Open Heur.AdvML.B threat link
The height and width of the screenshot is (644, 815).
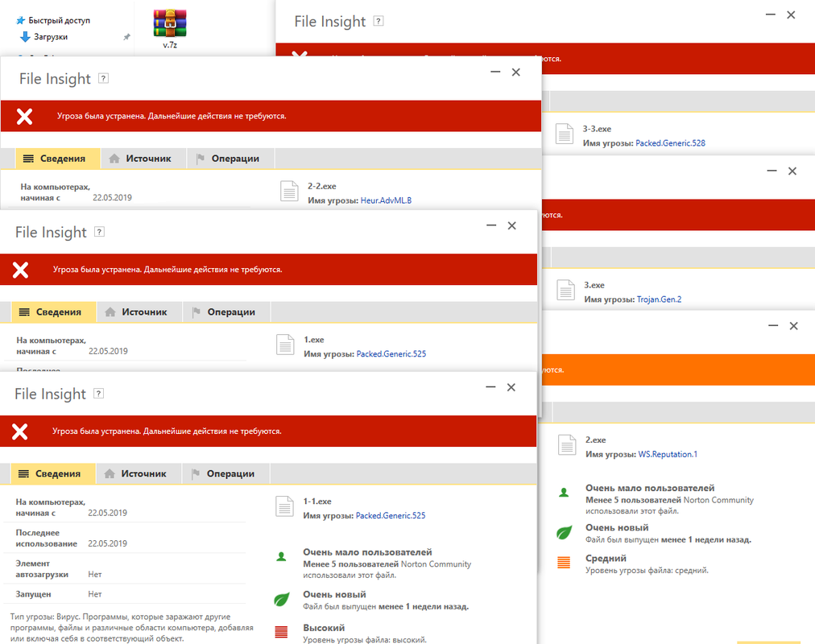point(387,200)
